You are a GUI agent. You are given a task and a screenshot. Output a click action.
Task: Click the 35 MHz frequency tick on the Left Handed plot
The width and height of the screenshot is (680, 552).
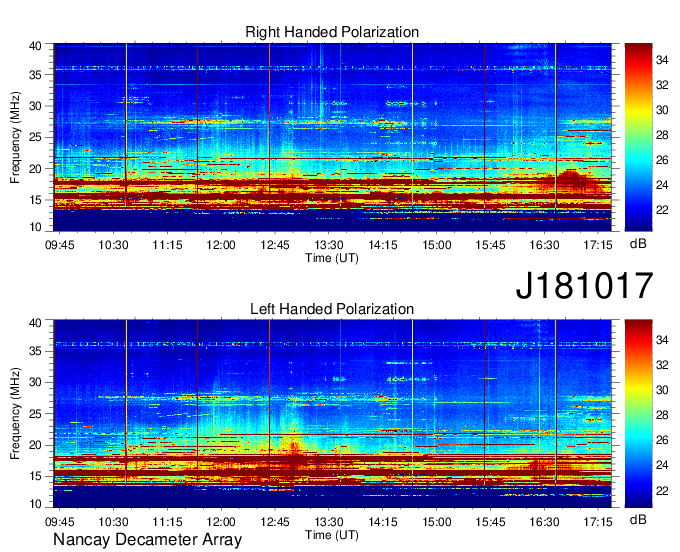pos(35,351)
